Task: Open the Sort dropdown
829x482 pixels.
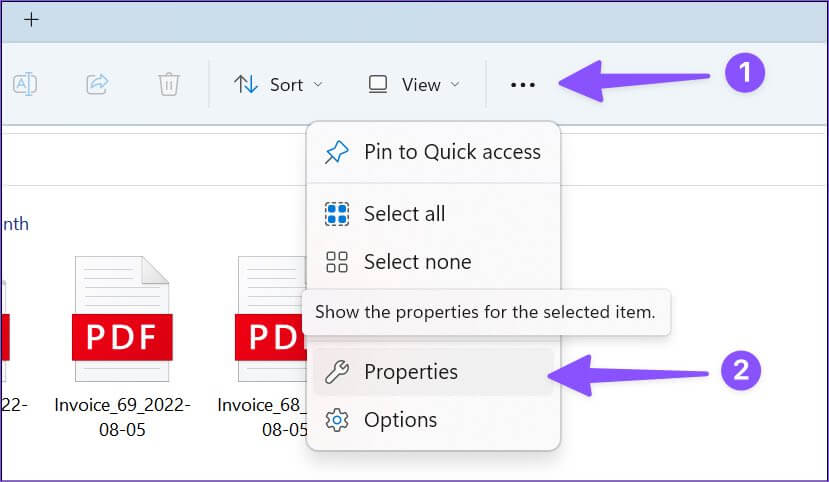Action: tap(278, 85)
